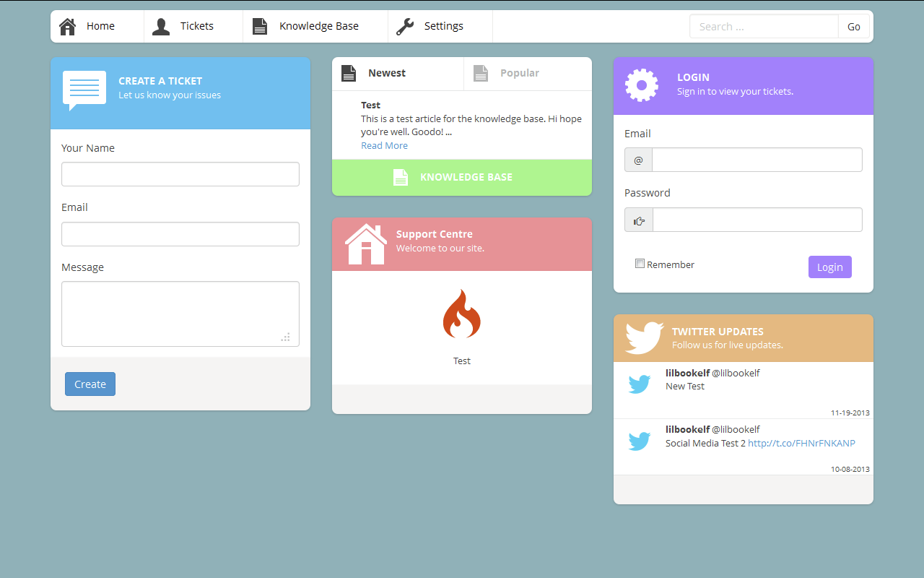Open the Read More link
Image resolution: width=924 pixels, height=578 pixels.
(x=384, y=145)
